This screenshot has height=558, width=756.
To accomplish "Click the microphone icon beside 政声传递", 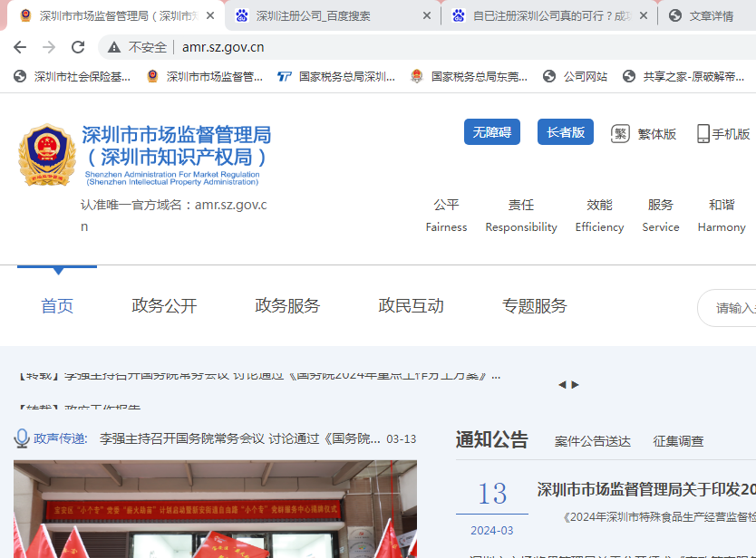I will coord(22,438).
